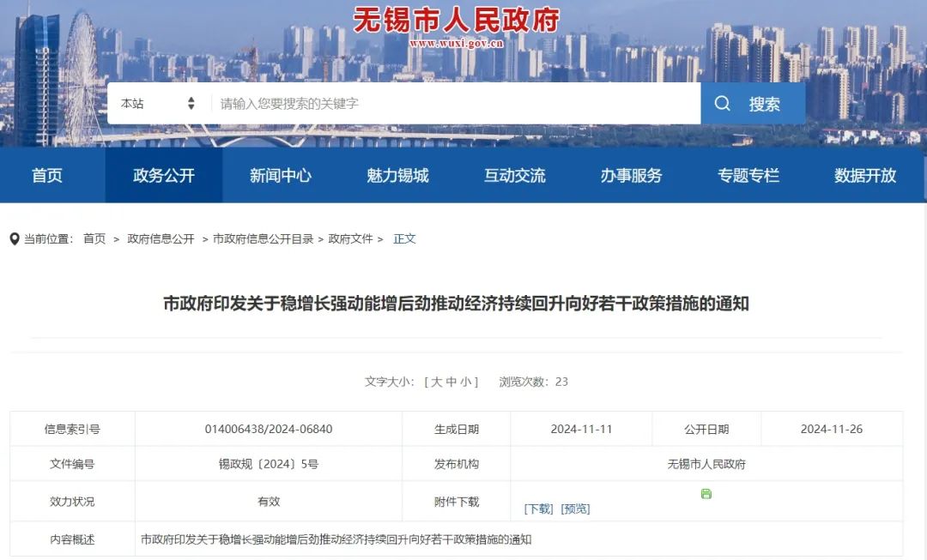Image resolution: width=927 pixels, height=560 pixels.
Task: Select the 政务公开 navigation tab
Action: [164, 176]
